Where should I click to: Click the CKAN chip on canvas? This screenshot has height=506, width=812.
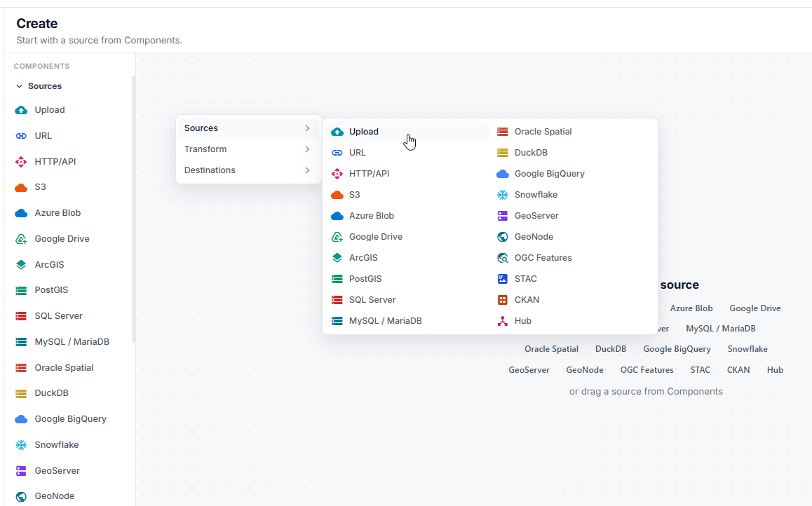point(738,370)
